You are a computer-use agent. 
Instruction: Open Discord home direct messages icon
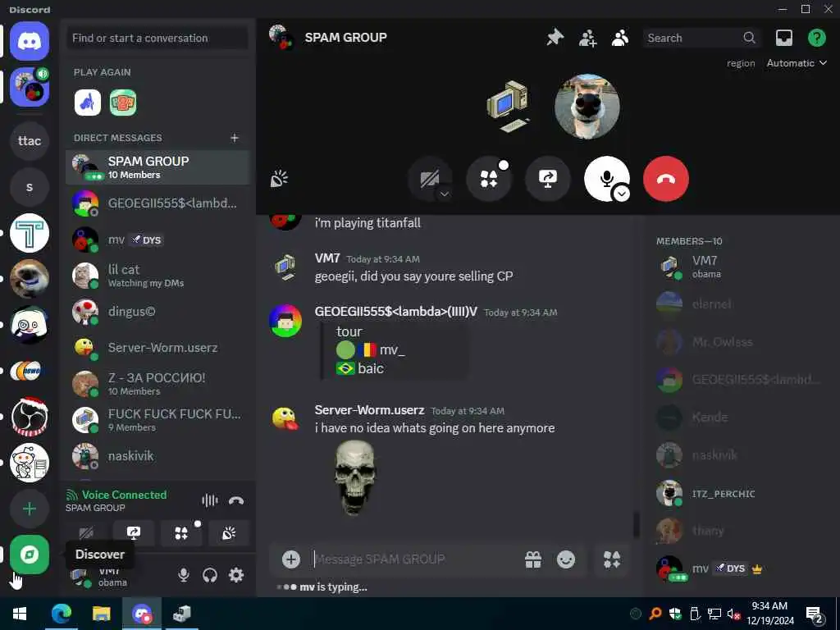tap(30, 41)
